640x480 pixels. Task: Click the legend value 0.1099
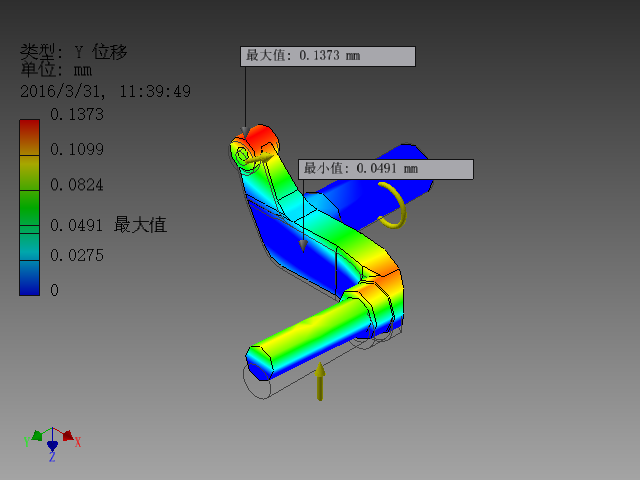pos(77,149)
